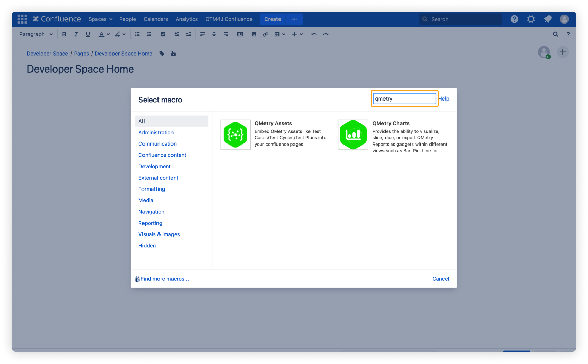Align text left

(202, 34)
